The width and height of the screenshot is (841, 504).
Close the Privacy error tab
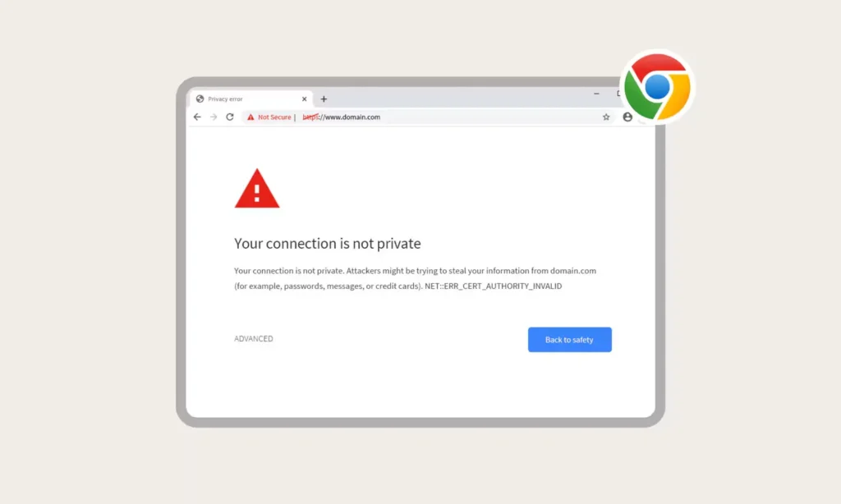click(x=304, y=99)
